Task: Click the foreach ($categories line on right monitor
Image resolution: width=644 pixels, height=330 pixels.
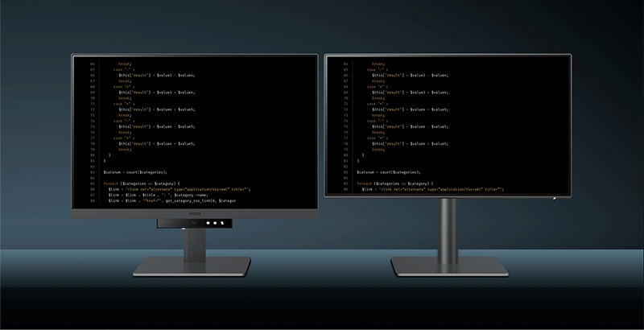Action: (x=394, y=184)
